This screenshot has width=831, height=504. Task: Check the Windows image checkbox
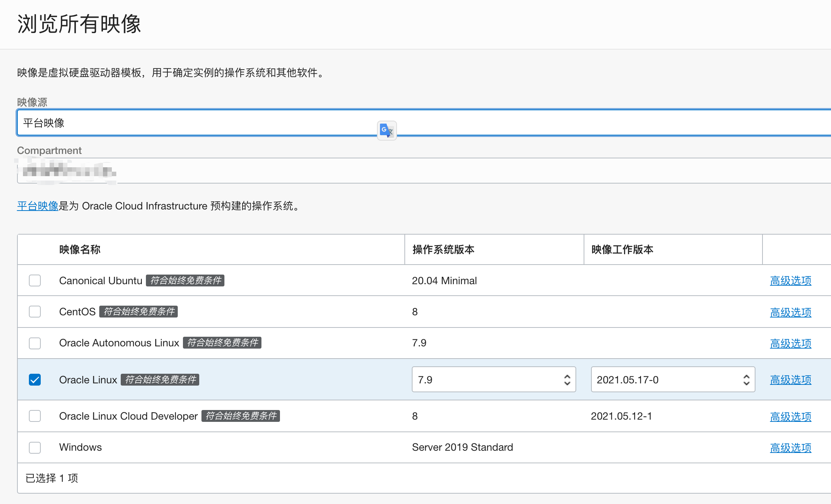pos(35,447)
